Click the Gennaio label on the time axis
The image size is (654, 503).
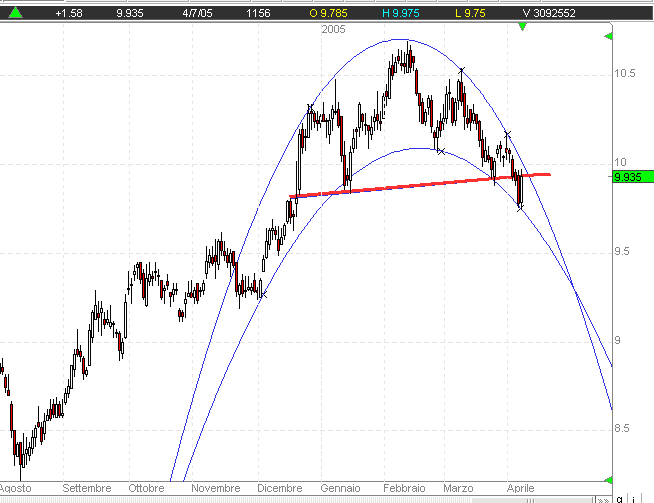coord(341,488)
